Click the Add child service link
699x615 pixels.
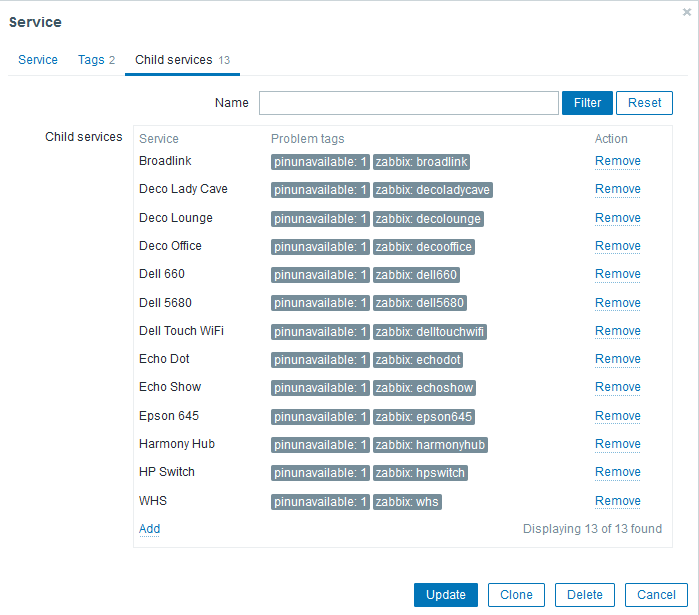[149, 529]
